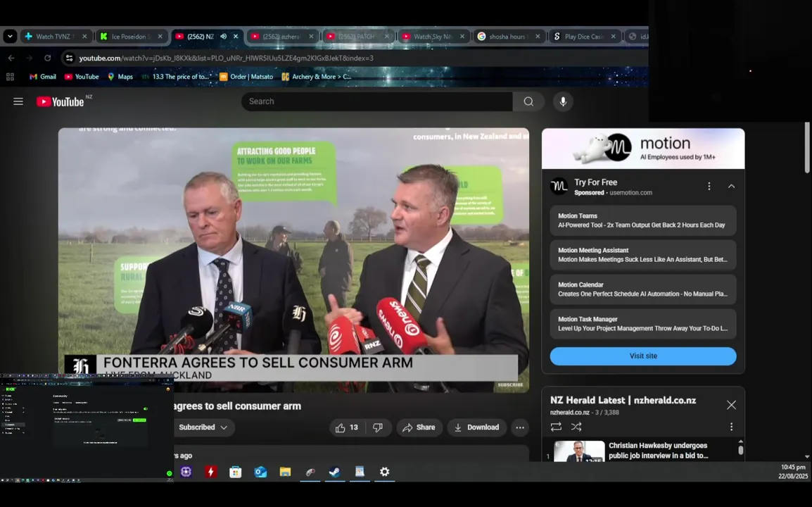
Task: Open Microsoft Store from taskbar
Action: coord(236,472)
